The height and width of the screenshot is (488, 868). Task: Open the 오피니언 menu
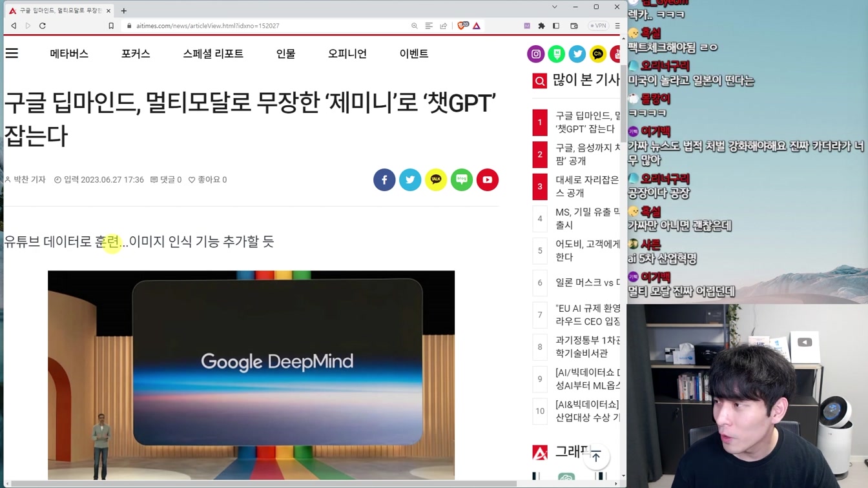click(347, 54)
